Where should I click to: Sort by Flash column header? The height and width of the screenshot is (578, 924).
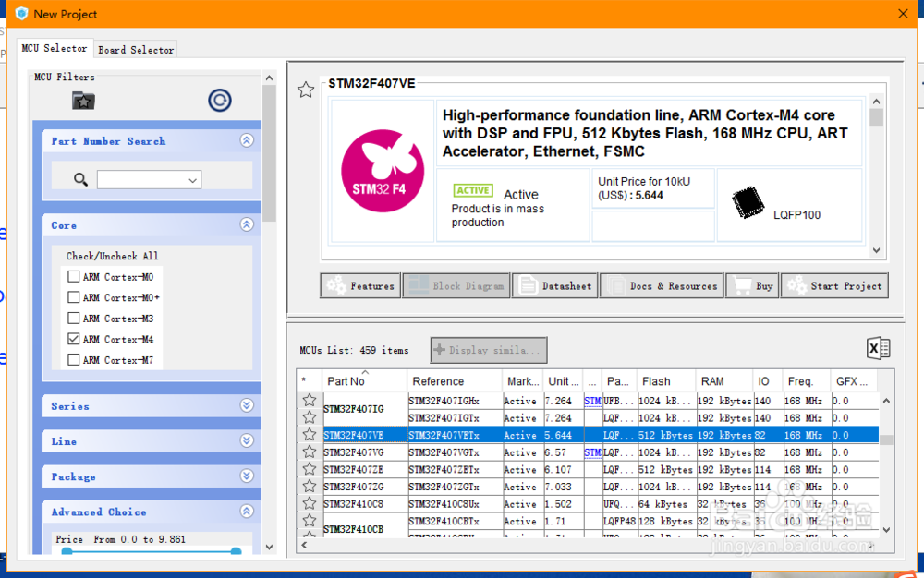666,381
